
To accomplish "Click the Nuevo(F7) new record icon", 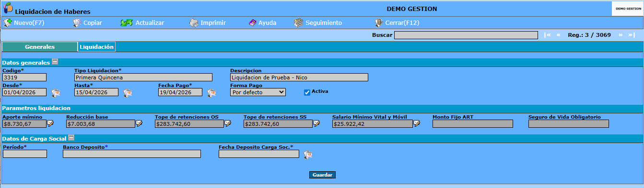I will (7, 22).
